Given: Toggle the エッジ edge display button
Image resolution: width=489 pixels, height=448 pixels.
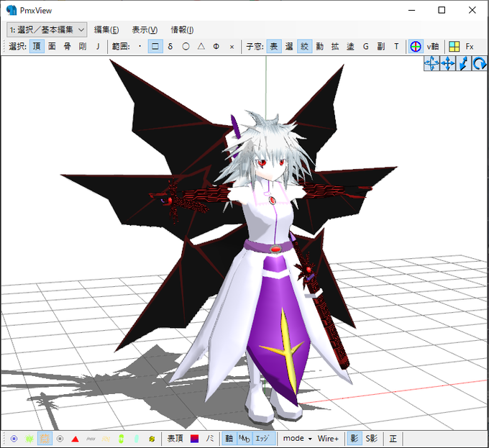Looking at the screenshot, I should click(x=262, y=439).
